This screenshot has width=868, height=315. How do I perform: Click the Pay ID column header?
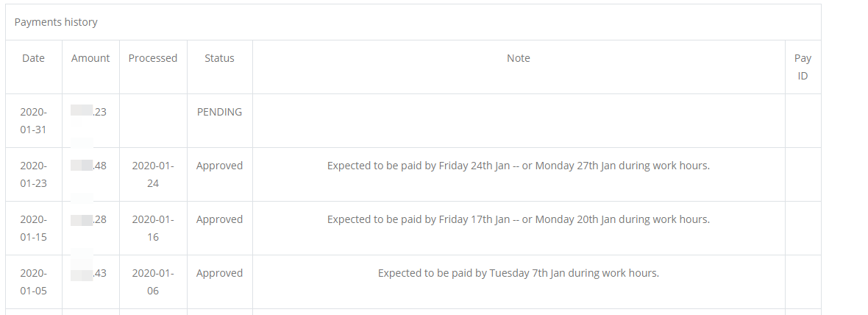(x=803, y=67)
